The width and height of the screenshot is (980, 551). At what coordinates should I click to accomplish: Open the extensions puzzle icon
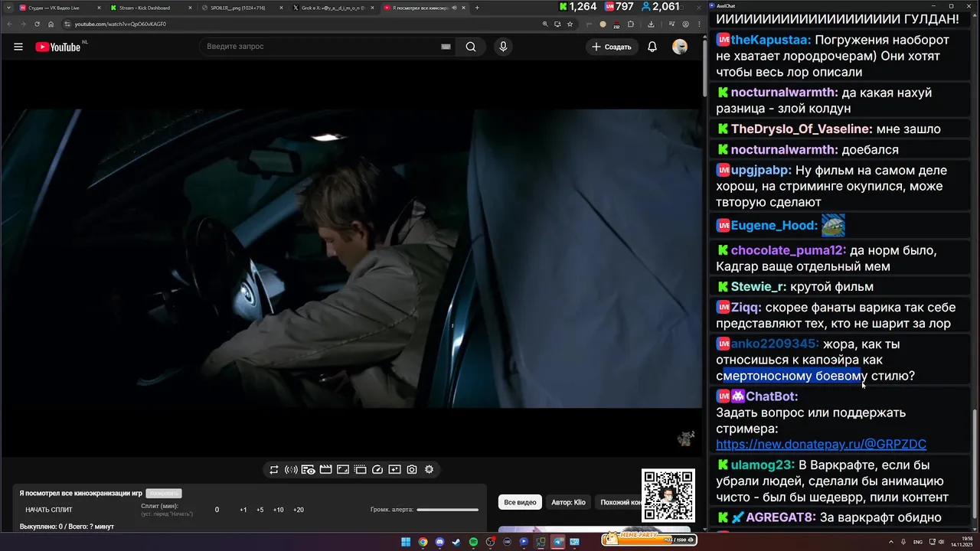[631, 24]
